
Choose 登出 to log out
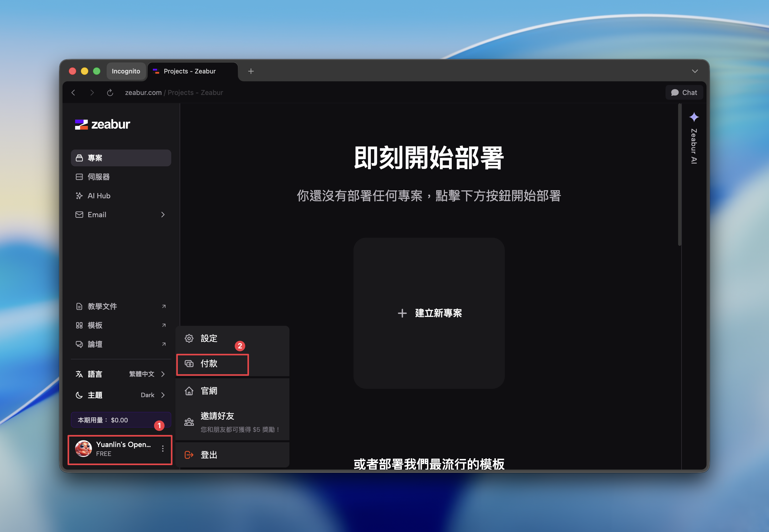pyautogui.click(x=209, y=455)
